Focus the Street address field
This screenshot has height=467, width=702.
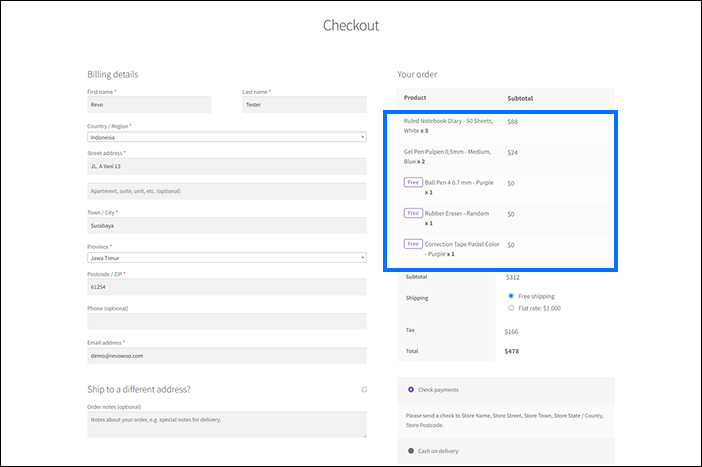point(226,166)
